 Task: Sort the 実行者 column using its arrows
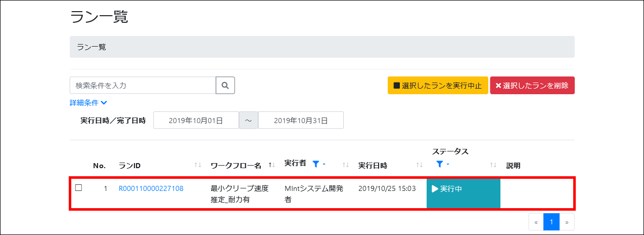coord(346,165)
